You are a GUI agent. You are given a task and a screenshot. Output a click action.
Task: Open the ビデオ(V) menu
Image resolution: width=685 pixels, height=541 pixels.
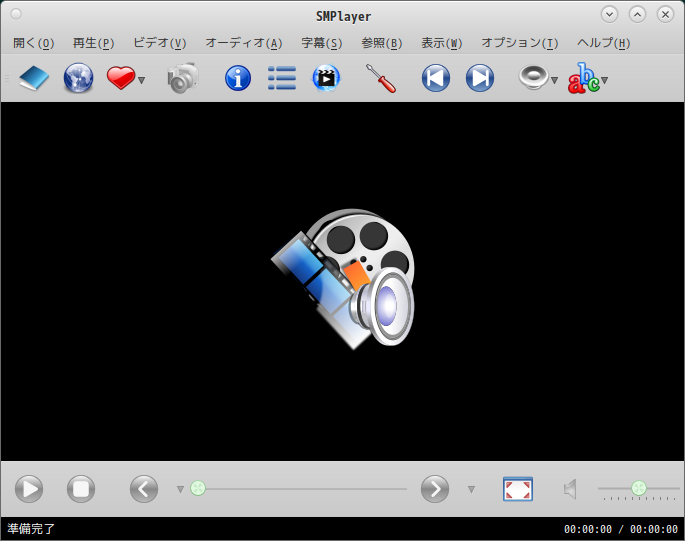click(160, 43)
